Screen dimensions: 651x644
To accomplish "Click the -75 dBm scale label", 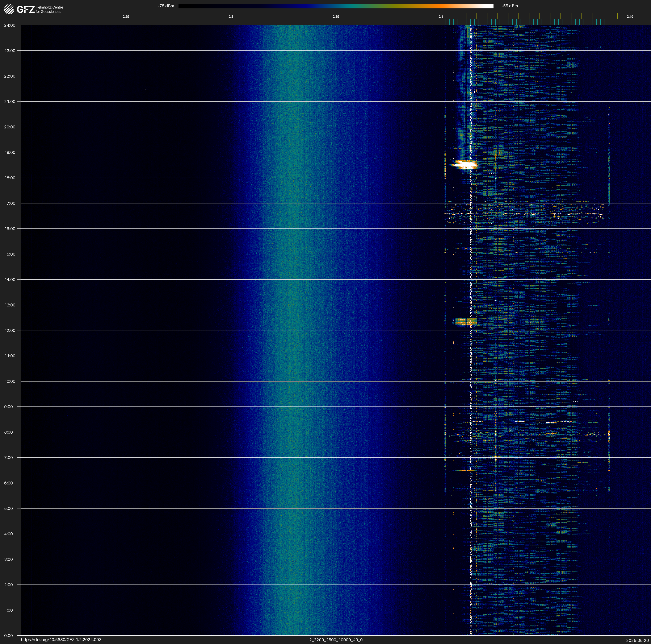I will click(166, 6).
